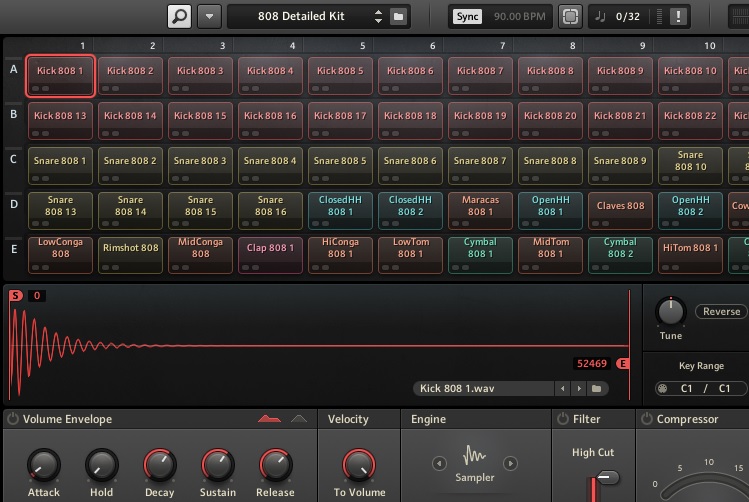
Task: Click the Hold knob
Action: pyautogui.click(x=101, y=465)
